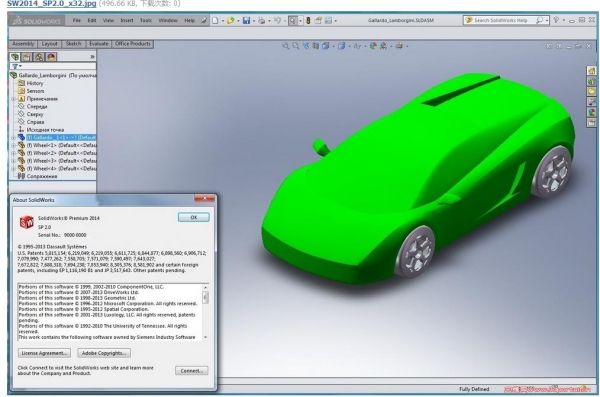Viewport: 600px width, 397px height.
Task: Click the Edit Appearance color ball icon
Action: [373, 46]
